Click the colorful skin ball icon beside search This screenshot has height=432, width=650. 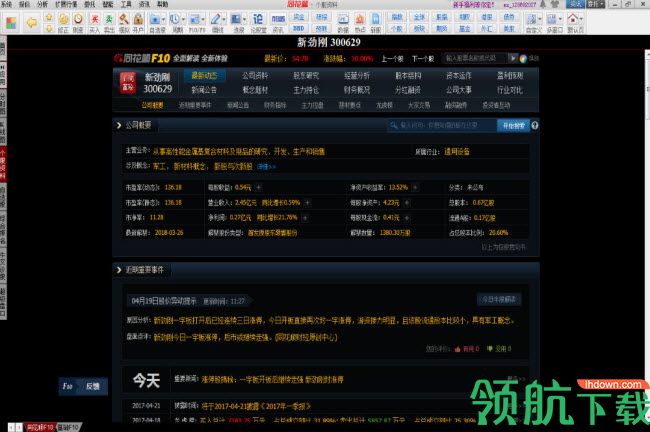(524, 58)
